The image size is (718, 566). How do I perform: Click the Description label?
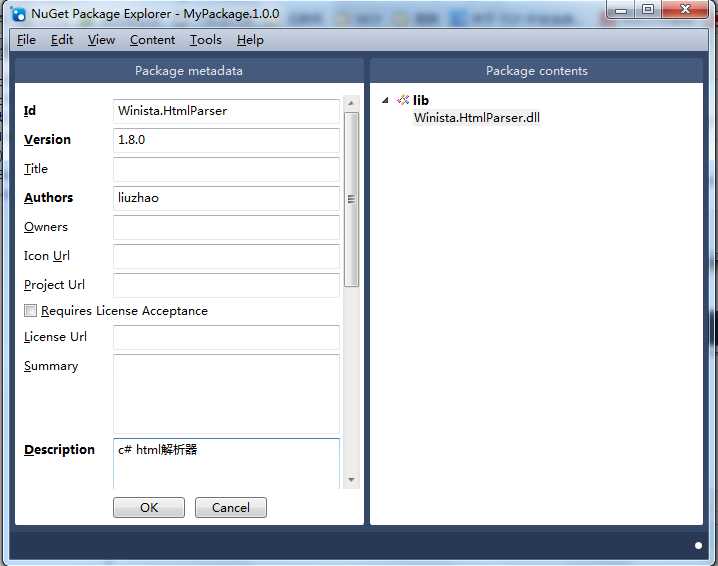pyautogui.click(x=60, y=450)
